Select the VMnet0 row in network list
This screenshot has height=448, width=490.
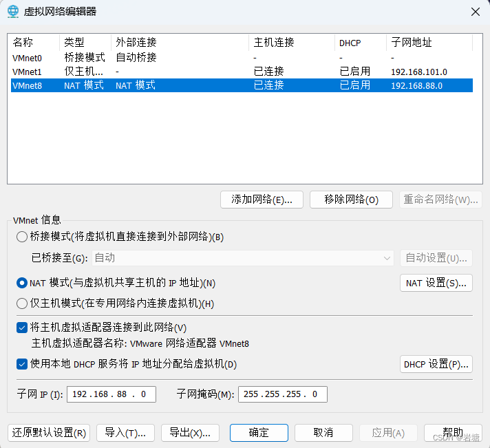[x=28, y=58]
